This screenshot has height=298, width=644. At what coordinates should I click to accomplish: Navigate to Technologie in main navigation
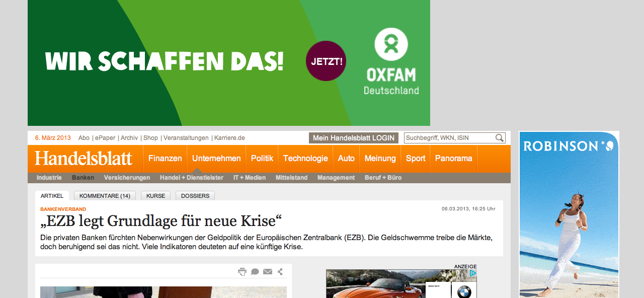click(x=305, y=159)
